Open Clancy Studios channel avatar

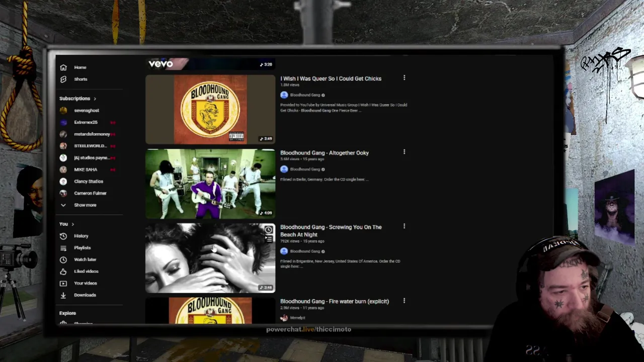pos(63,182)
